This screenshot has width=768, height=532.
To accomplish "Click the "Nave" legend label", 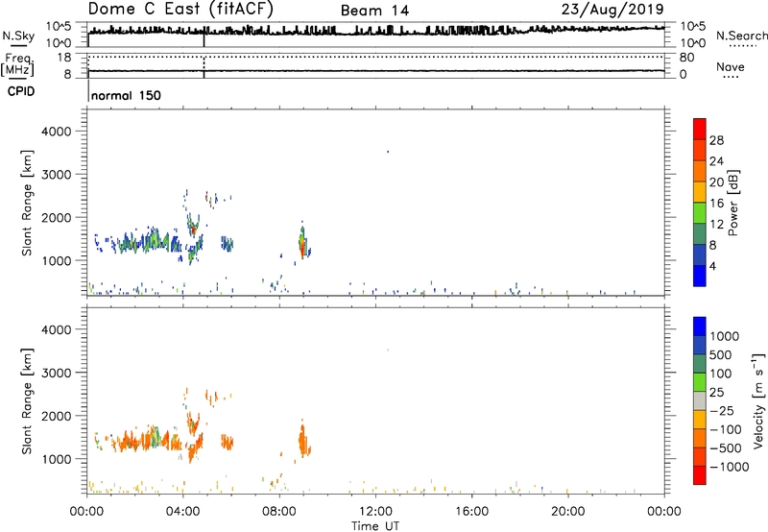I will click(x=731, y=67).
